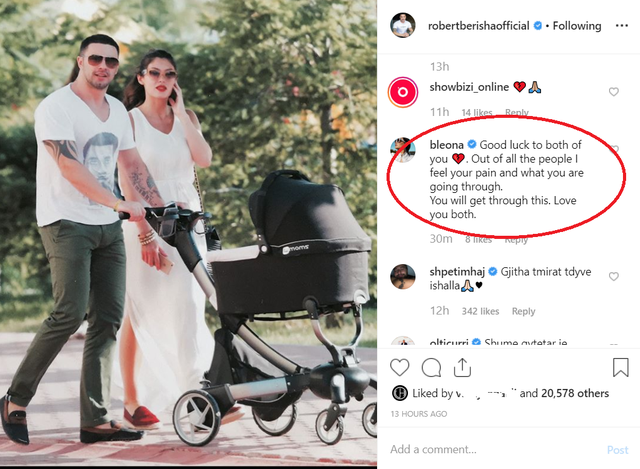
Task: Open comments via speech bubble icon
Action: coord(431,367)
